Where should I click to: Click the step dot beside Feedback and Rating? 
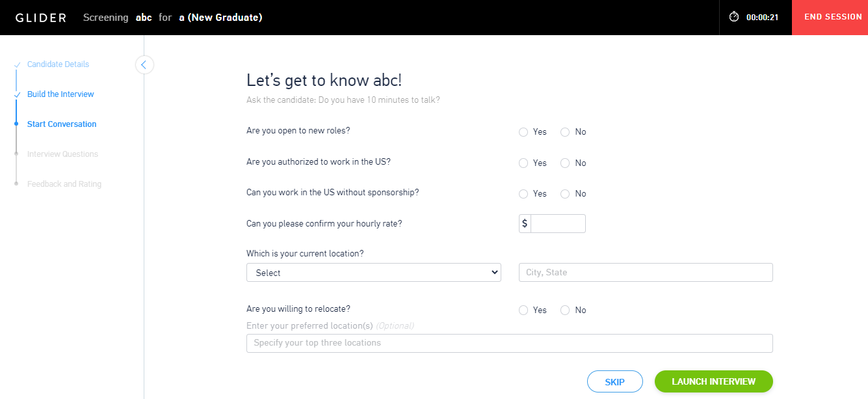(16, 184)
